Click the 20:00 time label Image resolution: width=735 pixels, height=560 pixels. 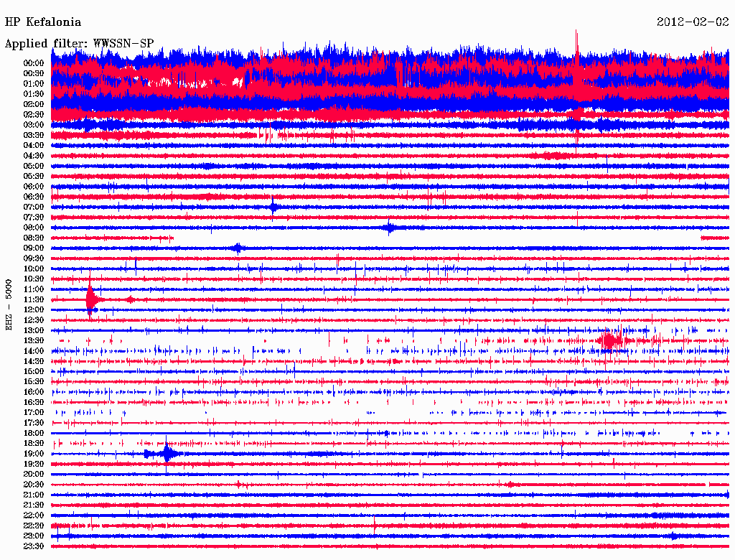pos(33,474)
